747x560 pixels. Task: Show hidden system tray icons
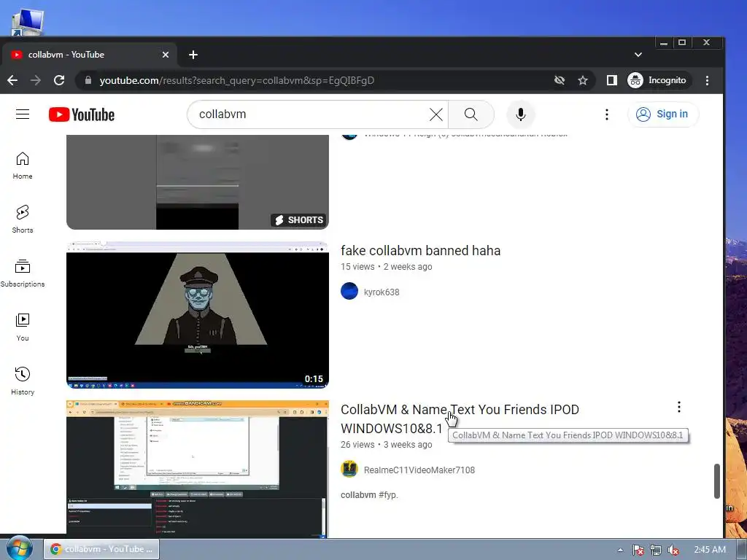click(620, 550)
